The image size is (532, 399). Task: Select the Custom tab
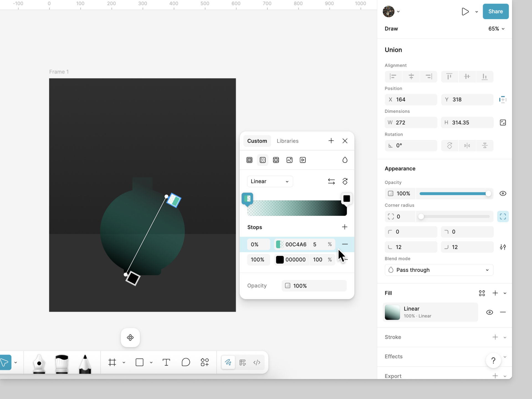257,141
